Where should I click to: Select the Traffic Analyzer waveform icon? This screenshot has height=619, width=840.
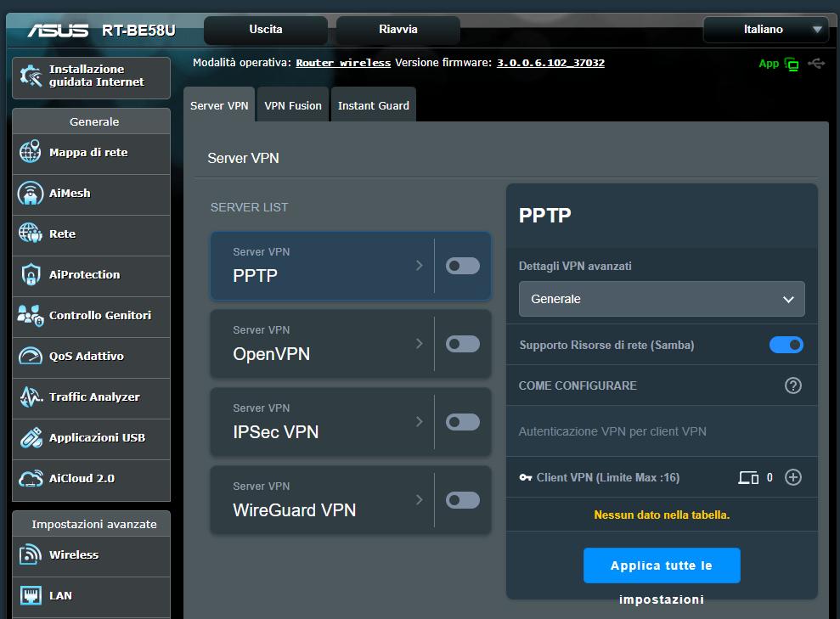31,397
